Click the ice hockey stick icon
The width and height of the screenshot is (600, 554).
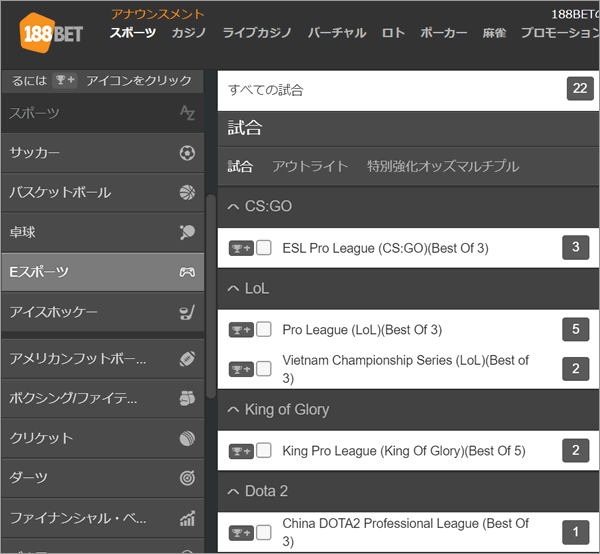tap(187, 312)
